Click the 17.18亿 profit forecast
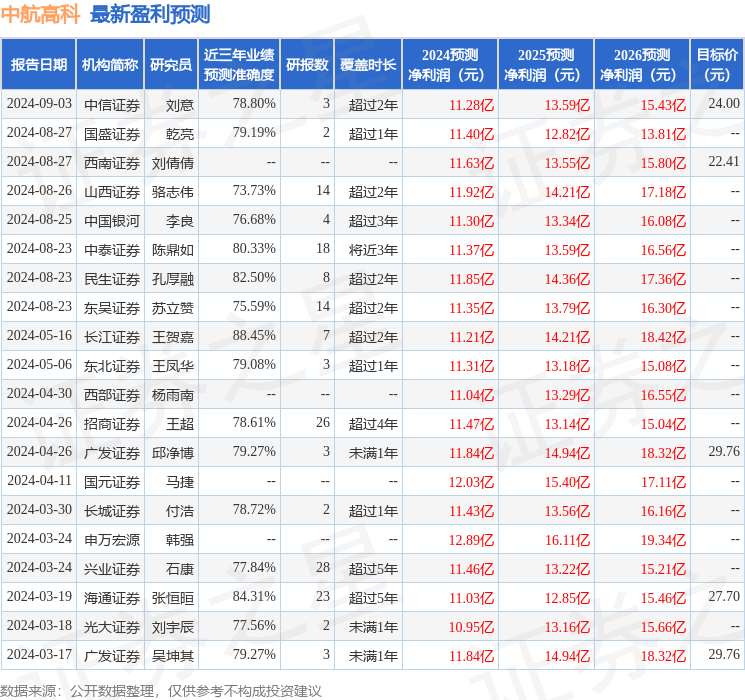Image resolution: width=745 pixels, height=700 pixels. click(663, 192)
